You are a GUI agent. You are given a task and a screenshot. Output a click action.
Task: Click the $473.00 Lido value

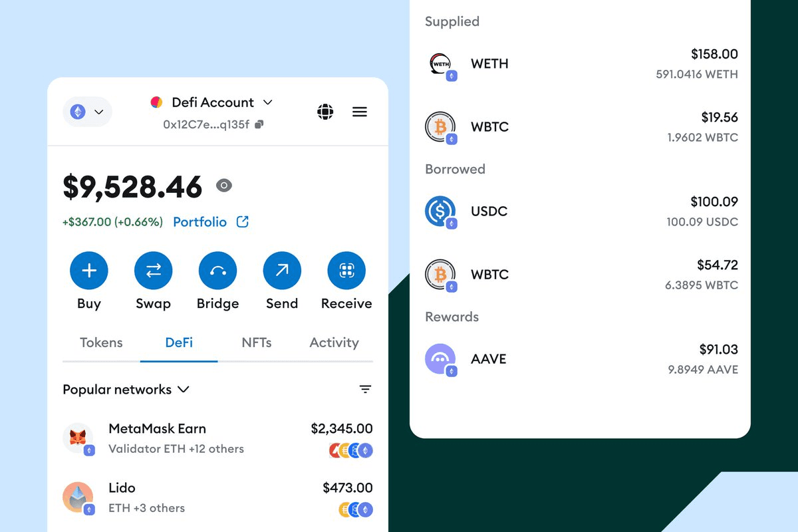(x=348, y=488)
